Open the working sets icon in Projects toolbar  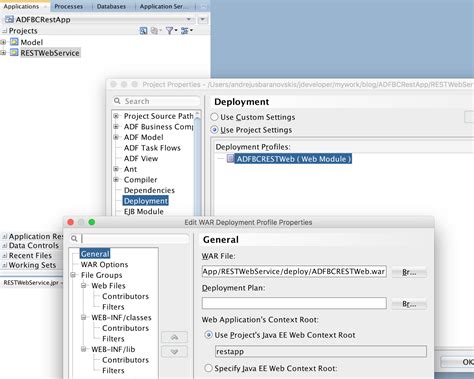click(x=186, y=31)
